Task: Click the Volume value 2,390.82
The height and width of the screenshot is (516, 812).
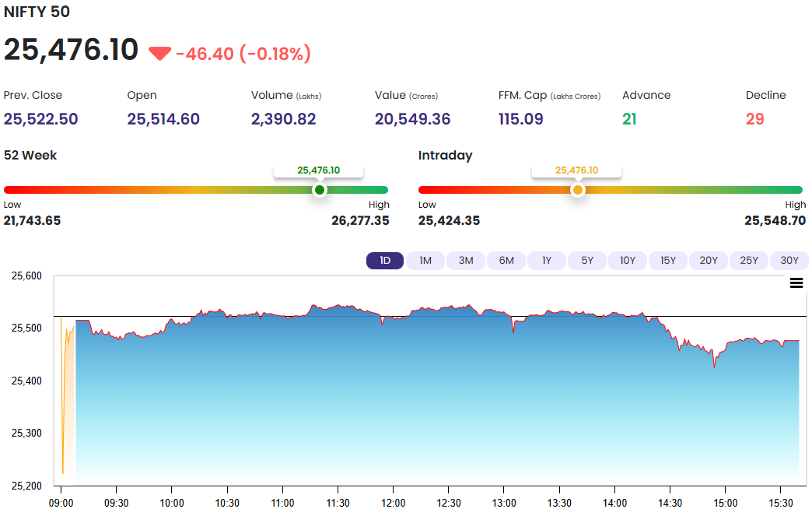Action: [x=283, y=119]
